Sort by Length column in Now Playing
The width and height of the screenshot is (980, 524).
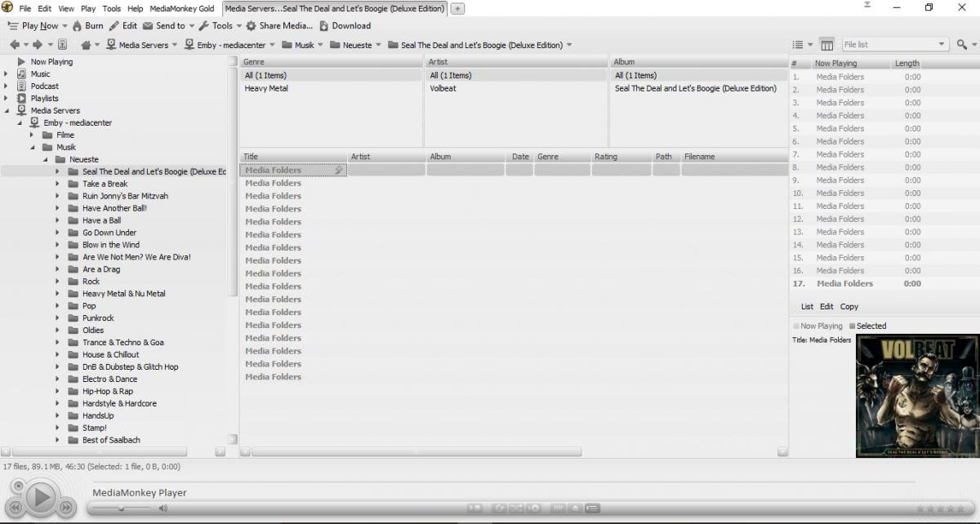906,63
